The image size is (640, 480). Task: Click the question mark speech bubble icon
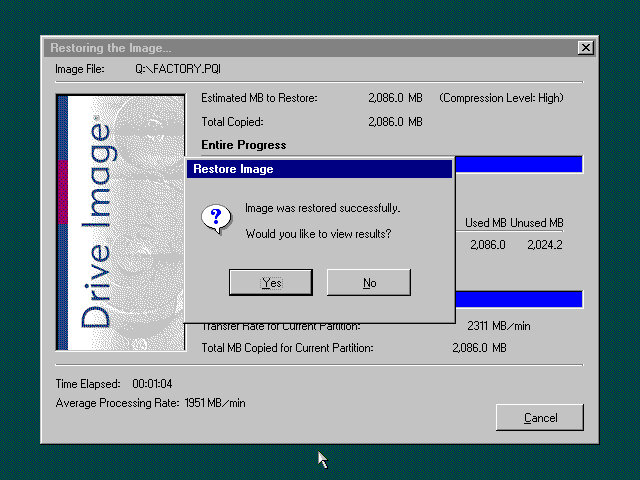[x=216, y=219]
